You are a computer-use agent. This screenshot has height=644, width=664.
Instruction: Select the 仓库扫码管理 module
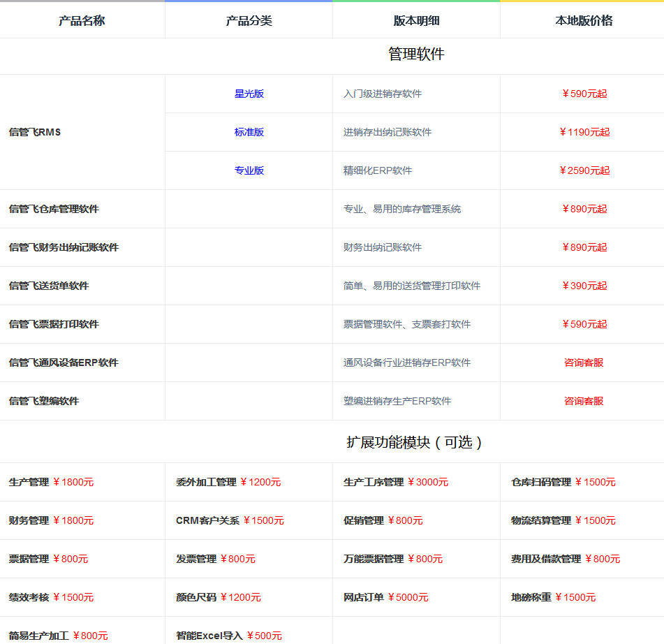pyautogui.click(x=541, y=482)
